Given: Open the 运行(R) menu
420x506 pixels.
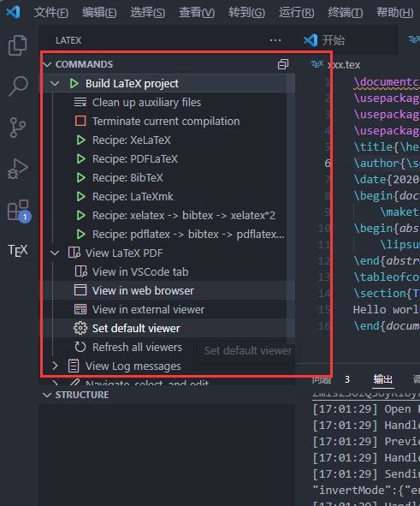Looking at the screenshot, I should (x=296, y=13).
